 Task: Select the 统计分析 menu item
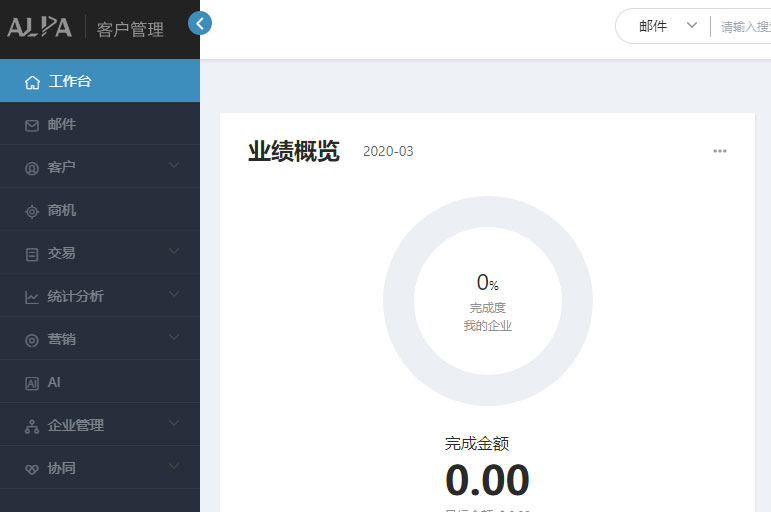coord(100,296)
